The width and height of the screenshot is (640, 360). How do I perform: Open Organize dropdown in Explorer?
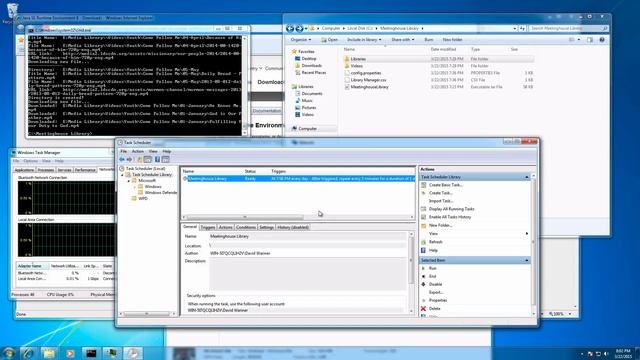(301, 40)
